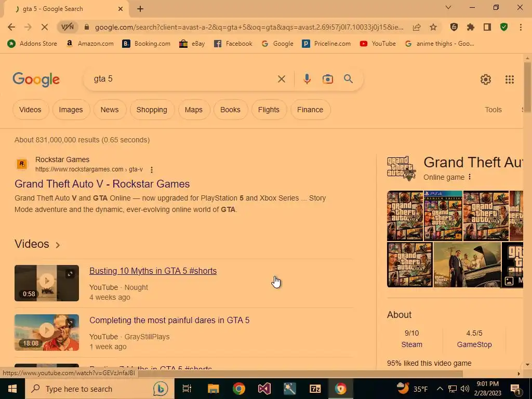Search by image with the camera icon
This screenshot has width=532, height=399.
(327, 79)
